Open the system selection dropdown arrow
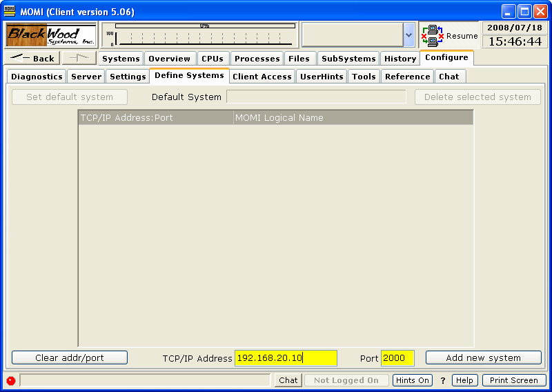552x392 pixels. (x=408, y=35)
